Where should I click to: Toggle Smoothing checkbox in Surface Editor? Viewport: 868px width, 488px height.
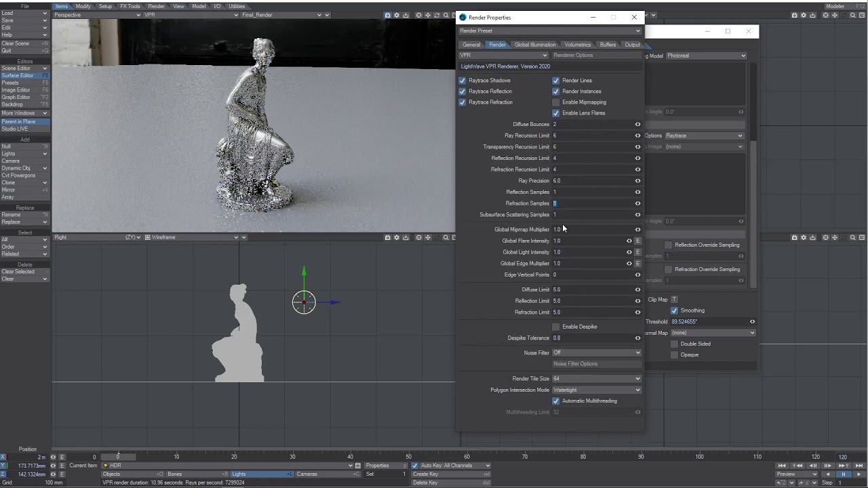(674, 310)
